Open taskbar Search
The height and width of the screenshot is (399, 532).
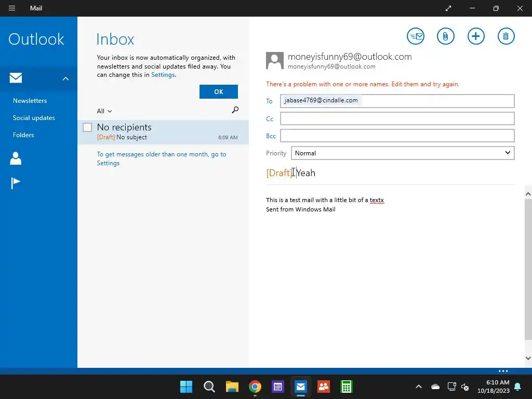(x=209, y=387)
